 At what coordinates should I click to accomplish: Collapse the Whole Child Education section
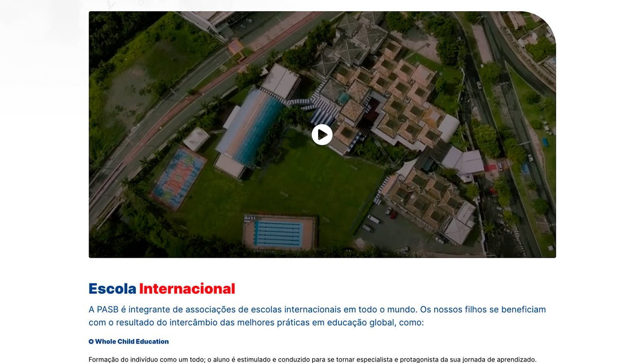[132, 342]
